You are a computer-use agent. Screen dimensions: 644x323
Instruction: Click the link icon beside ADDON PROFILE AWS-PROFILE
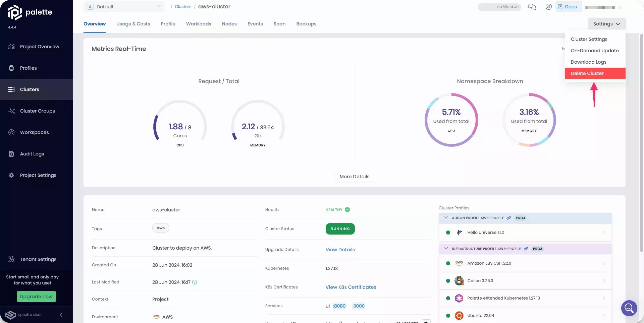point(509,218)
